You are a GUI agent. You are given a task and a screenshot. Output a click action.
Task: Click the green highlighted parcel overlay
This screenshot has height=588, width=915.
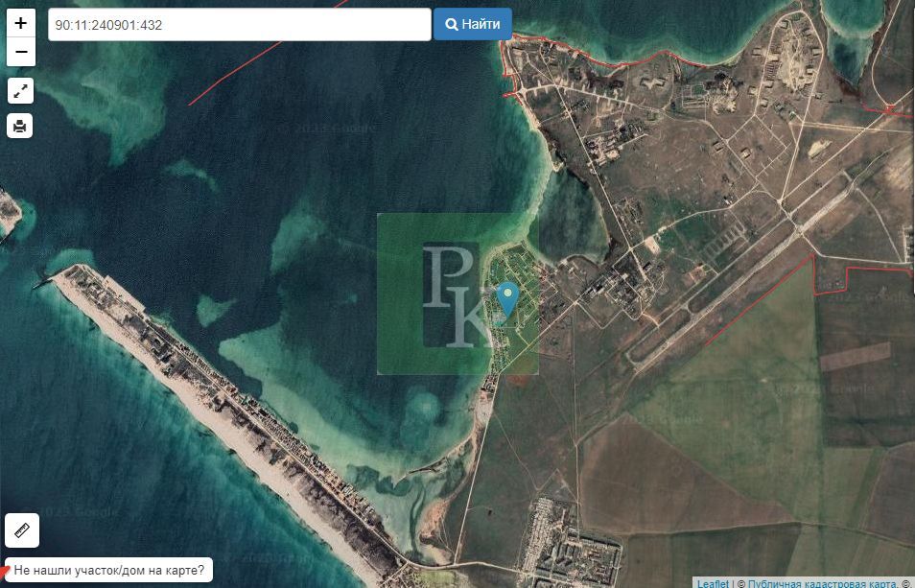[x=401, y=345]
